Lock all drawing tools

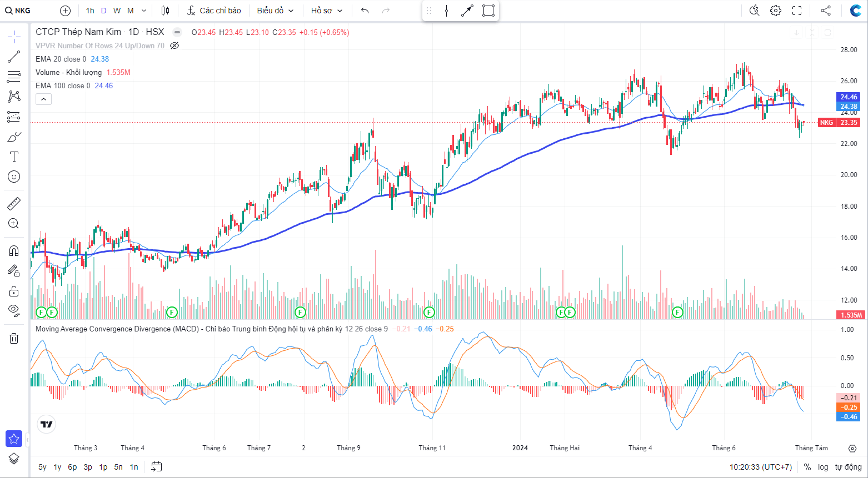(x=14, y=291)
